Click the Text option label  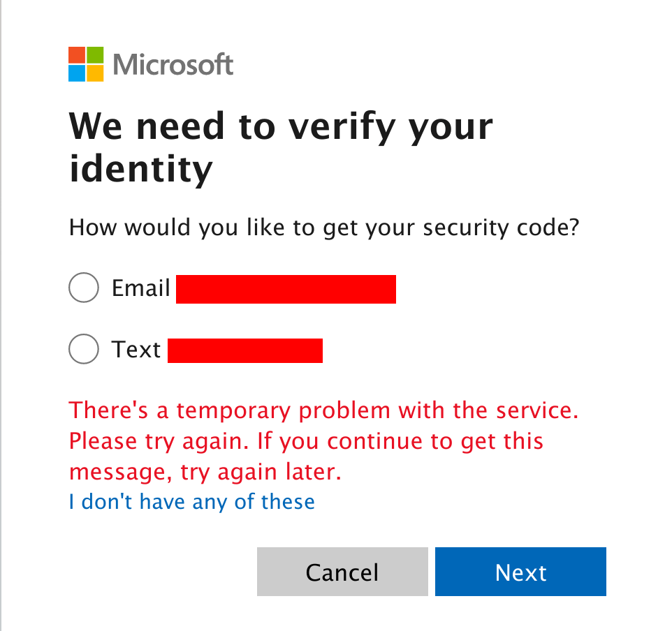pyautogui.click(x=136, y=350)
